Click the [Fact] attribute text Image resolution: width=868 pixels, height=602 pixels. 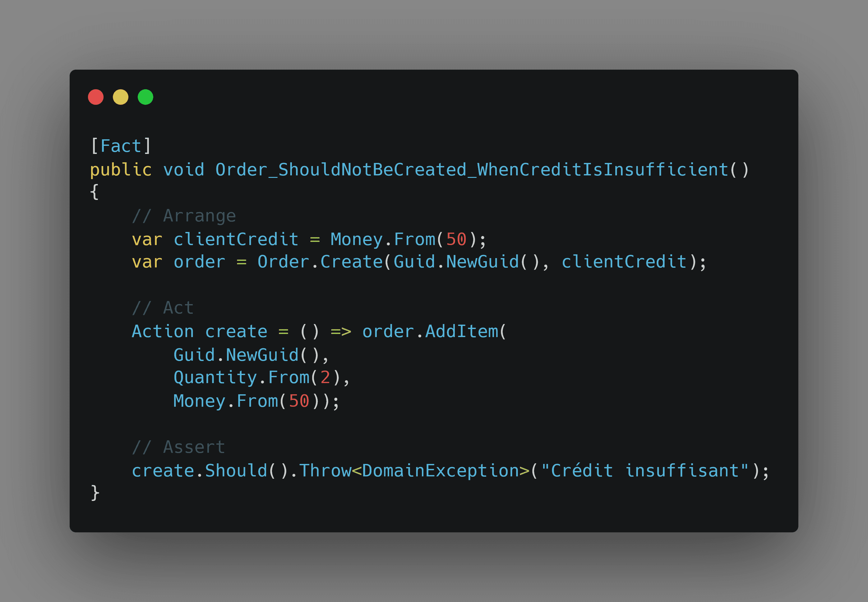coord(121,146)
